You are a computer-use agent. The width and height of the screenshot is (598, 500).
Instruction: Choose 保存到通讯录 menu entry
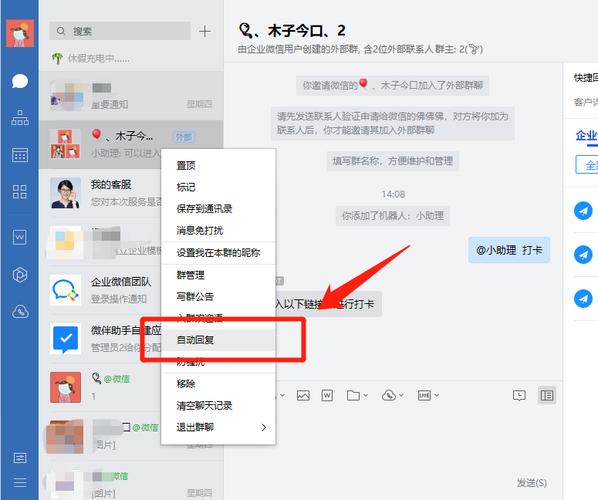point(218,209)
